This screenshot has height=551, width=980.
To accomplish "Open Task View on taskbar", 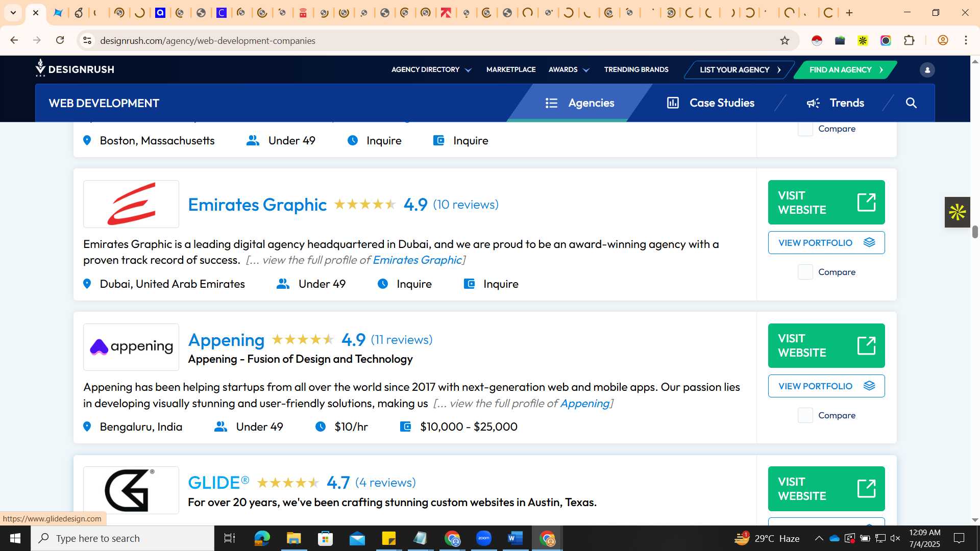I will (x=230, y=538).
